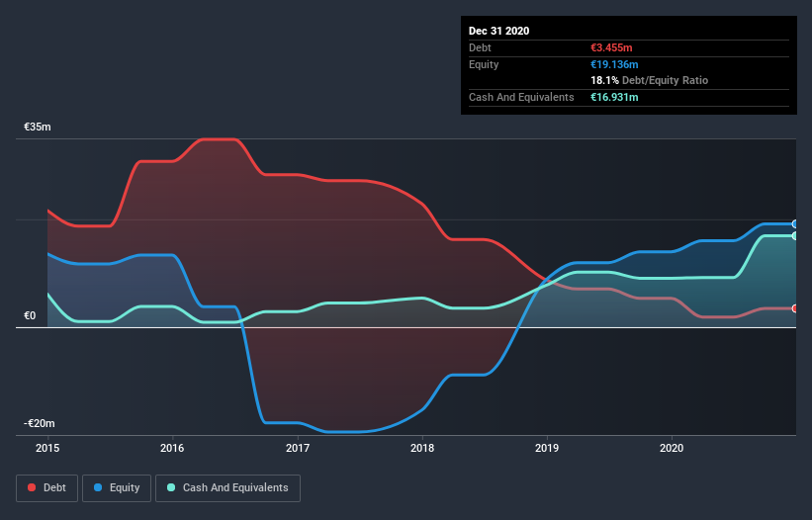Toggle the Equity series legend button

[117, 488]
